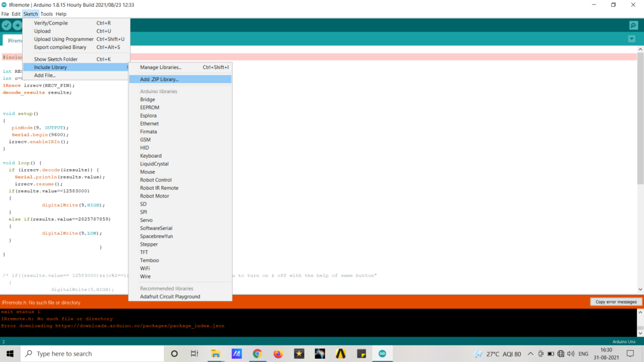Include the Firmata library
The image size is (644, 362).
(x=180, y=132)
